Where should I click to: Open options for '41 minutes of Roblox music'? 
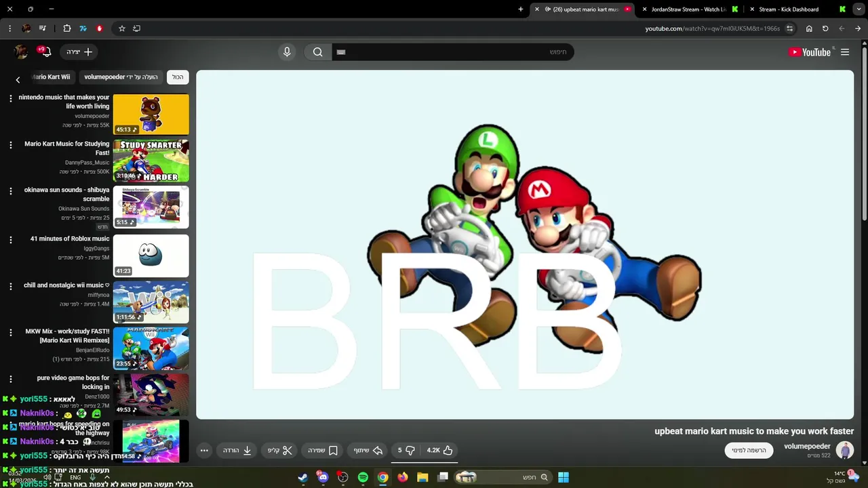click(x=10, y=240)
